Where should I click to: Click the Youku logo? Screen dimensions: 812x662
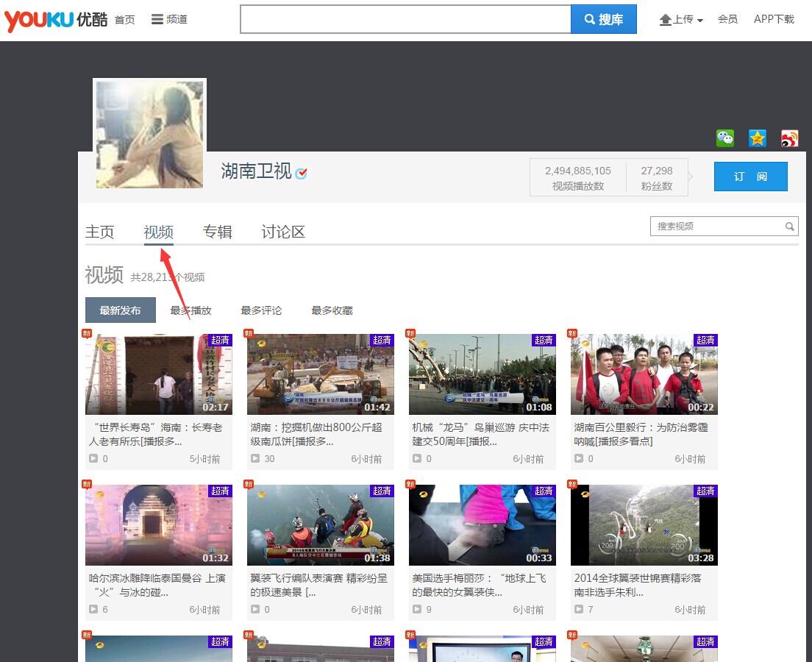(x=55, y=20)
